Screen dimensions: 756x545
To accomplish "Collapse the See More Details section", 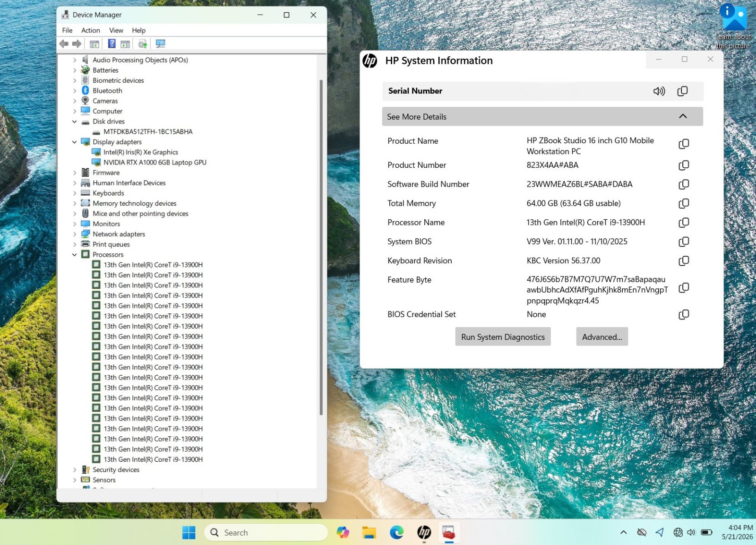I will point(542,117).
